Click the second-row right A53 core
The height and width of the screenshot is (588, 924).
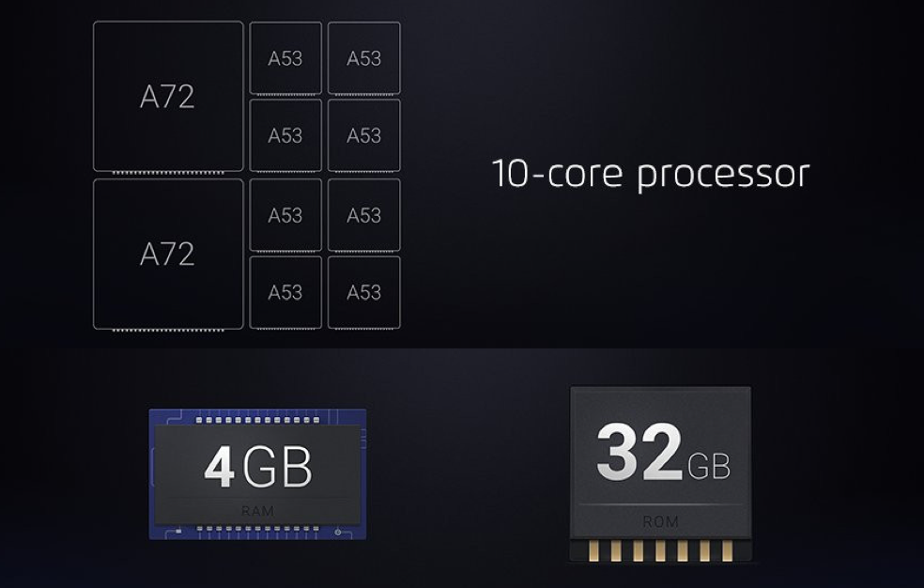(363, 136)
